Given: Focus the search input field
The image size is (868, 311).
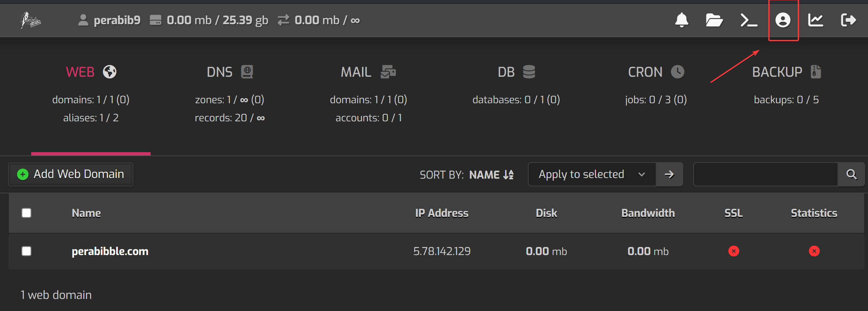Looking at the screenshot, I should pos(765,174).
